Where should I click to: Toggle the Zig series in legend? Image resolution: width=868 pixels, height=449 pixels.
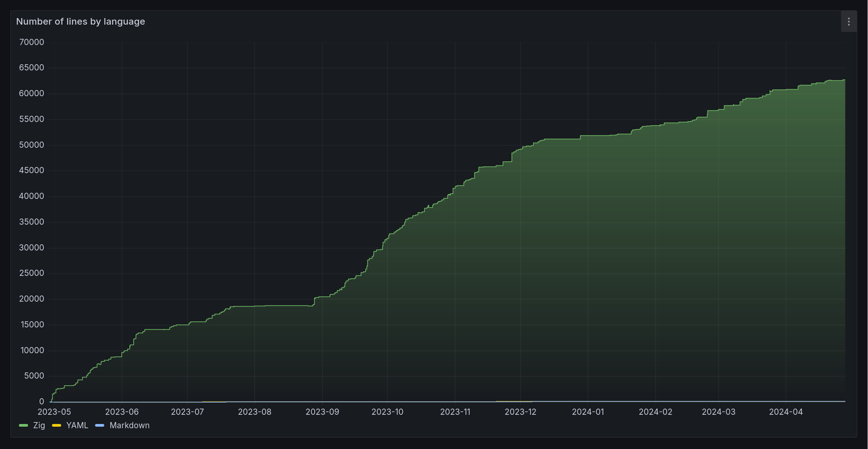pyautogui.click(x=39, y=426)
